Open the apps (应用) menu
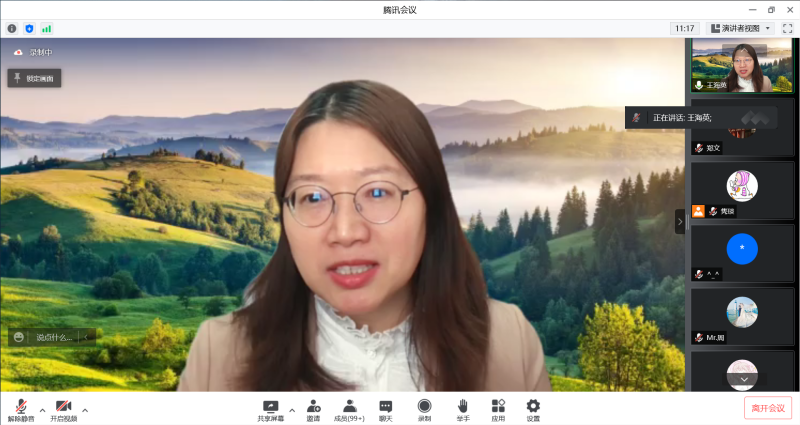The width and height of the screenshot is (800, 425). [498, 408]
